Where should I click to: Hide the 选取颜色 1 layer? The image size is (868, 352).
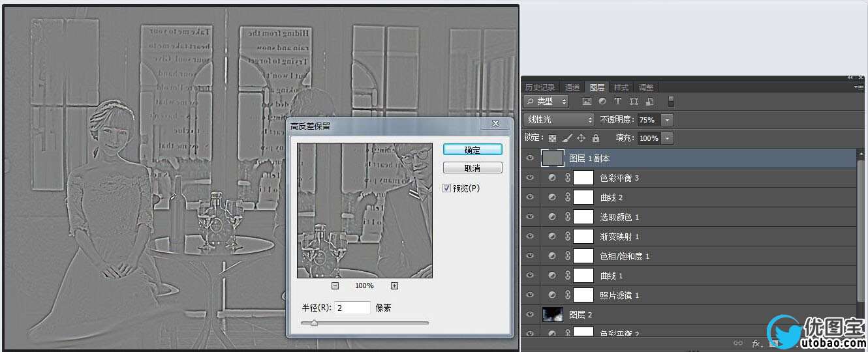coord(530,217)
